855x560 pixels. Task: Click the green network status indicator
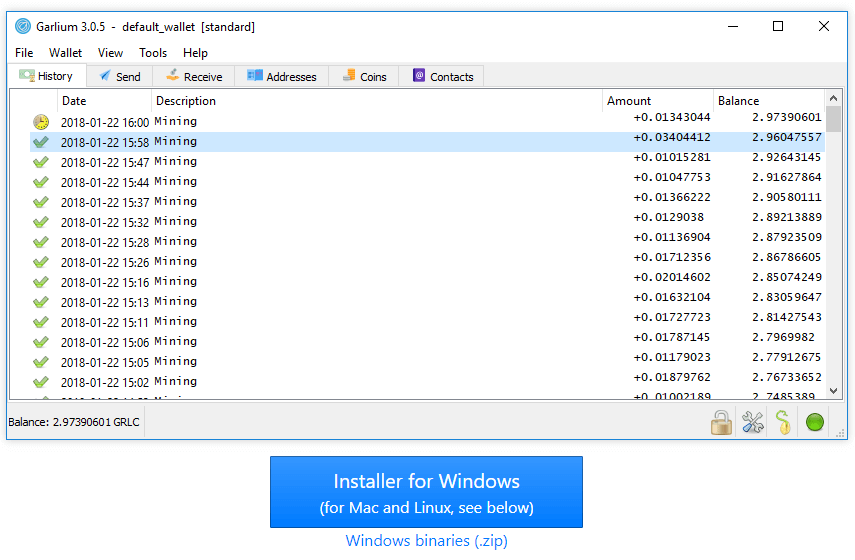(x=815, y=423)
